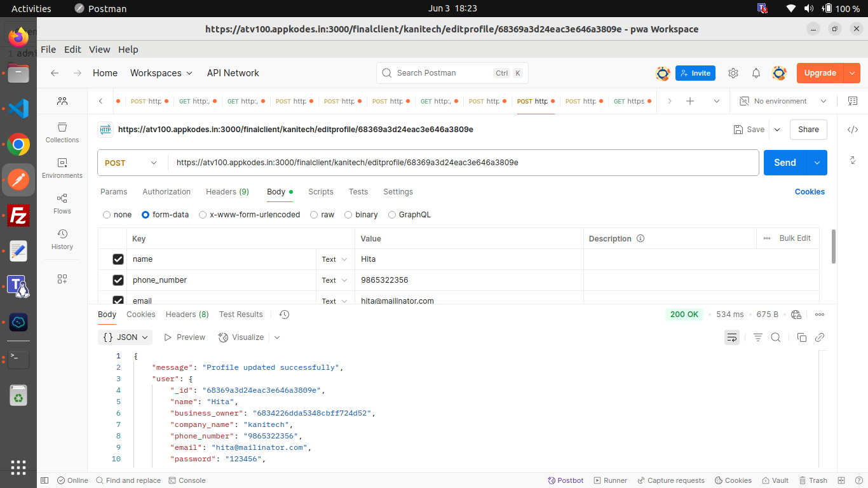Viewport: 868px width, 488px height.
Task: Open the response filter icon
Action: pos(758,337)
